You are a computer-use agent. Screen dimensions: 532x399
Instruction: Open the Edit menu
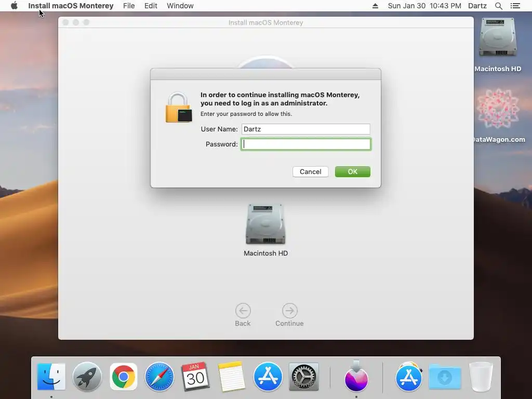[x=151, y=6]
